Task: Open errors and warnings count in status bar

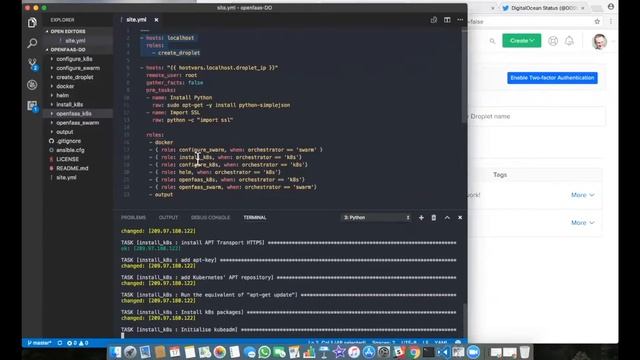Action: click(x=78, y=343)
